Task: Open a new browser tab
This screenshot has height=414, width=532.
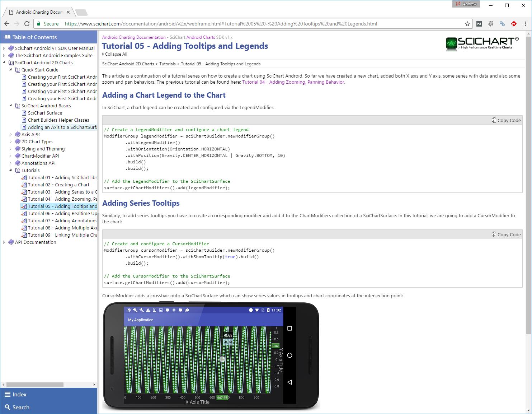Action: tap(81, 13)
